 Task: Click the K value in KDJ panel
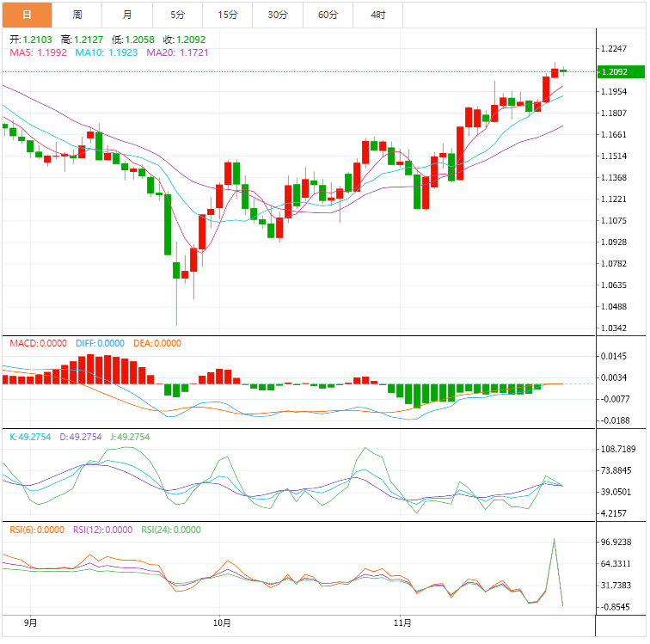29,437
